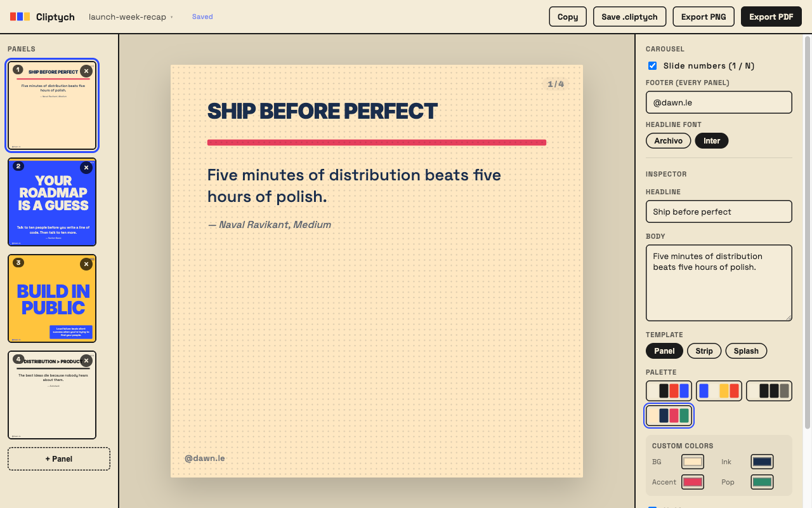Select the Strip template
Screen dimensions: 812x508
tap(704, 351)
